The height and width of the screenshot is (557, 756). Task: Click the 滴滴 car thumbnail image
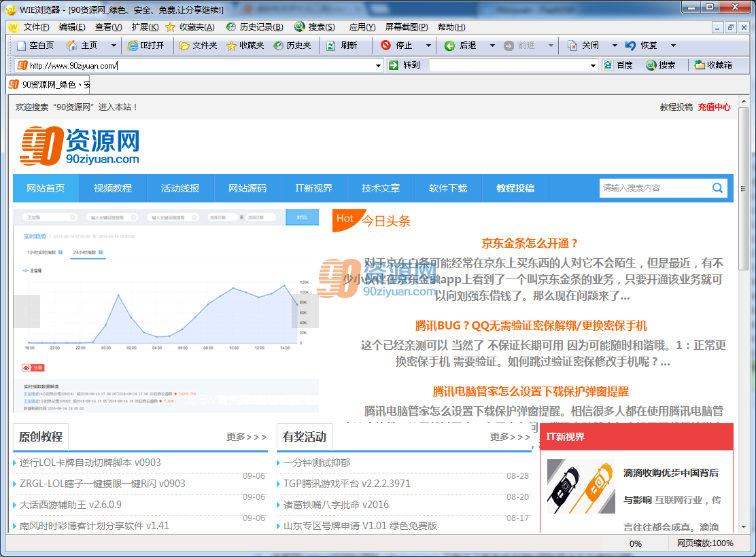click(x=581, y=486)
